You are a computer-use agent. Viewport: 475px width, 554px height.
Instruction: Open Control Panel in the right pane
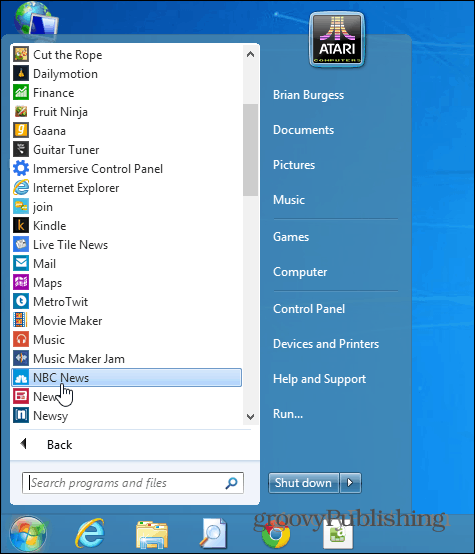309,309
